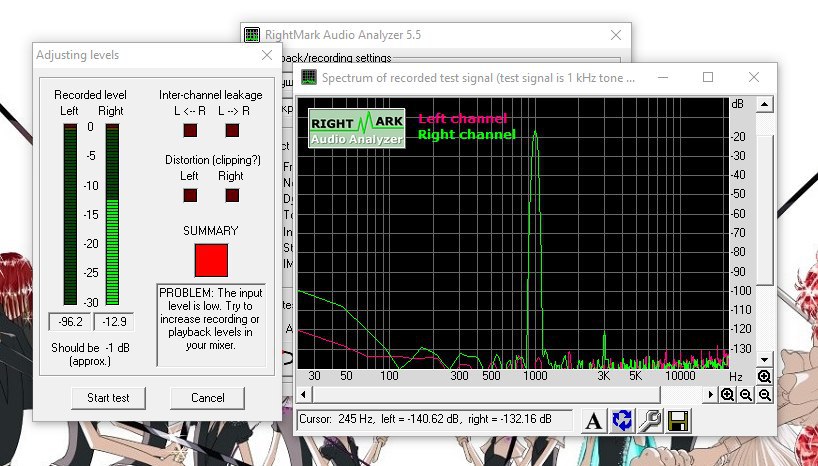
Task: Open spectrum settings with the wrench icon
Action: 649,421
